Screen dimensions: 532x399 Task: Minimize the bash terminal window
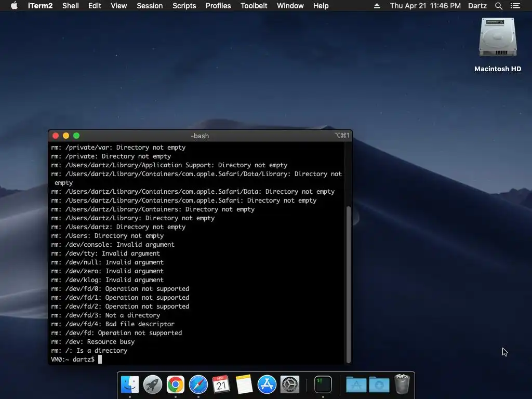tap(66, 136)
